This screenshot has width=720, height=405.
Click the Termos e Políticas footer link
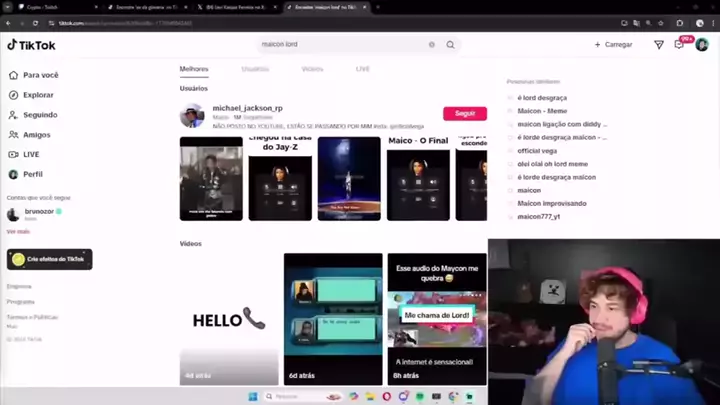click(32, 317)
